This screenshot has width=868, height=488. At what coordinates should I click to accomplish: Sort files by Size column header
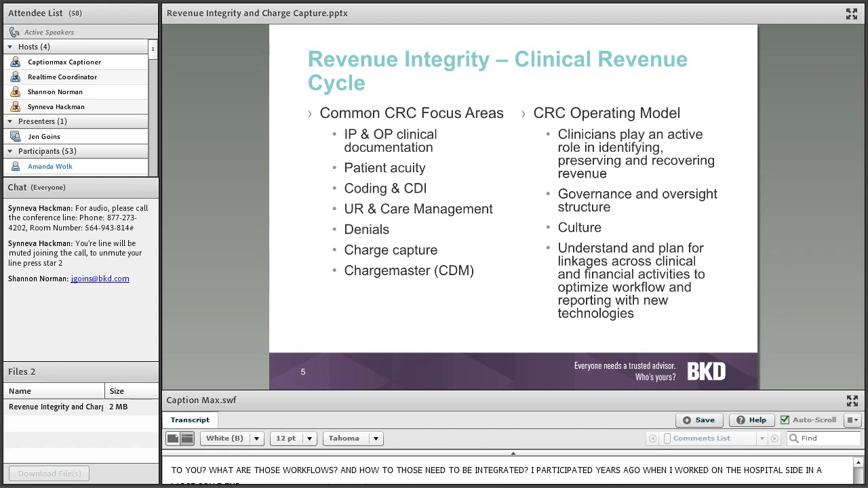coord(132,391)
